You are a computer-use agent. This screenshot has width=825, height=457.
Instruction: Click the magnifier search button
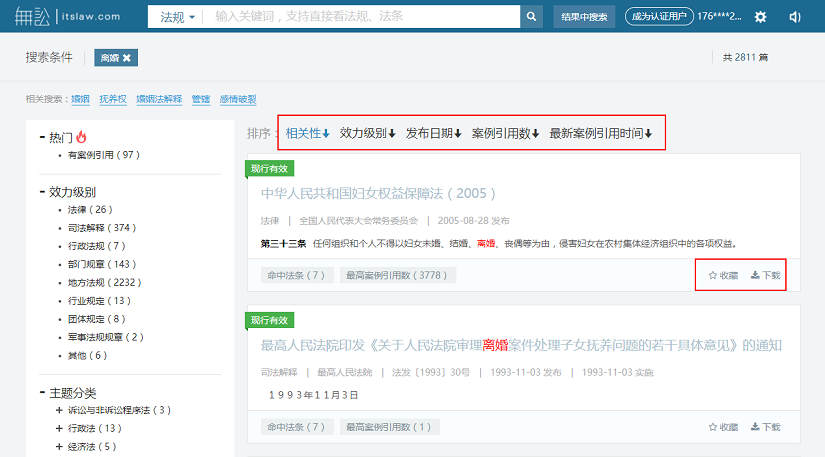point(533,17)
